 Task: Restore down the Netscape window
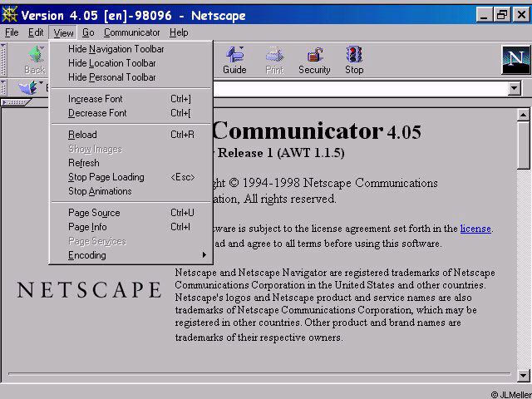(502, 15)
